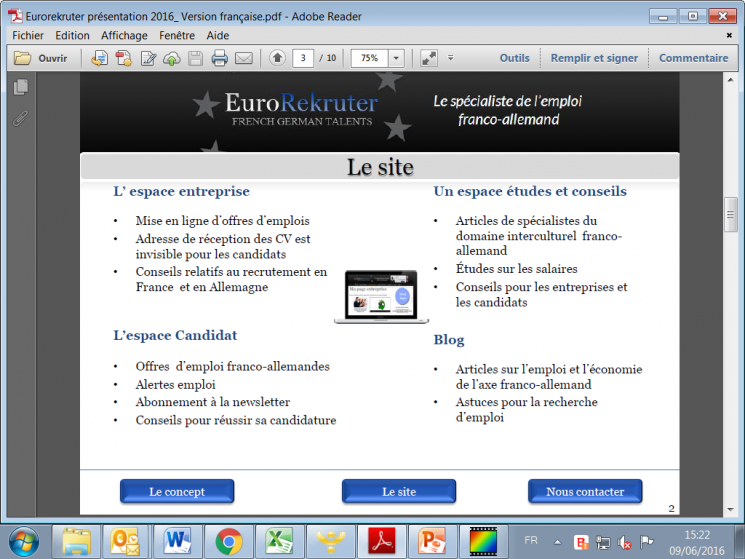This screenshot has width=745, height=559.
Task: Click the muted volume tray icon
Action: coord(624,542)
